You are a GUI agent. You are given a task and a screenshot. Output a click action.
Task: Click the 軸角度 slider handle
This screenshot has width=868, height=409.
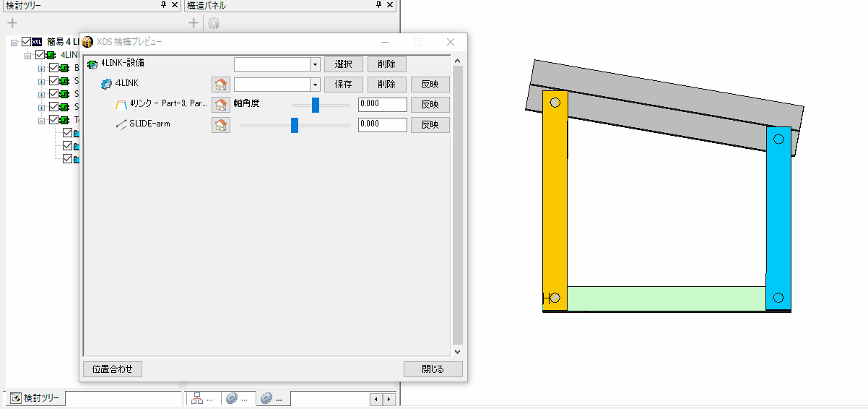tap(316, 105)
